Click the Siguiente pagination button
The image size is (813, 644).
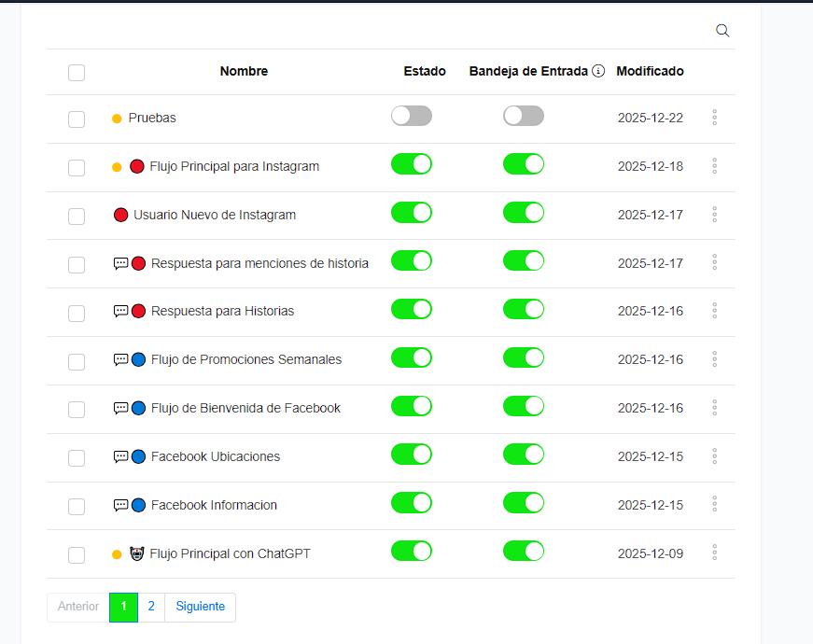(x=200, y=607)
